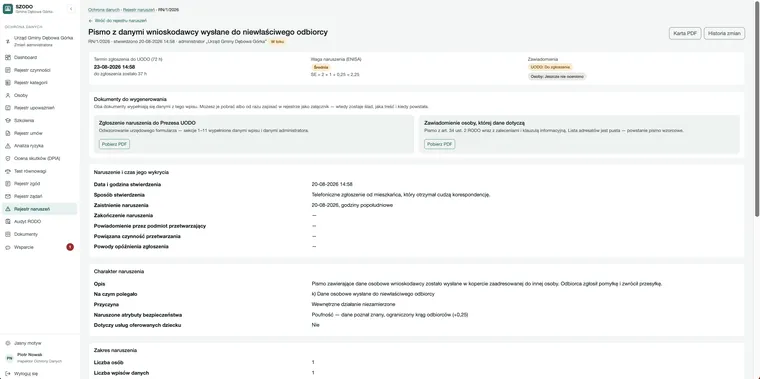Click the W toku status badge

coord(278,42)
